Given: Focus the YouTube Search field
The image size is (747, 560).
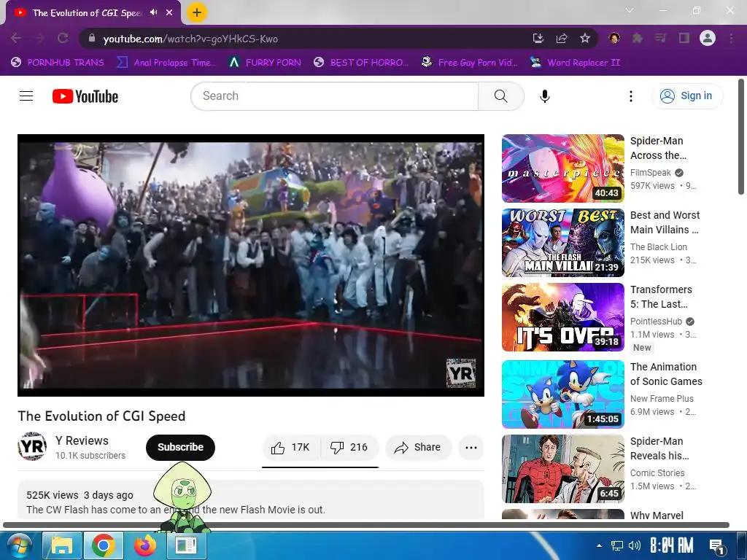Looking at the screenshot, I should click(334, 96).
